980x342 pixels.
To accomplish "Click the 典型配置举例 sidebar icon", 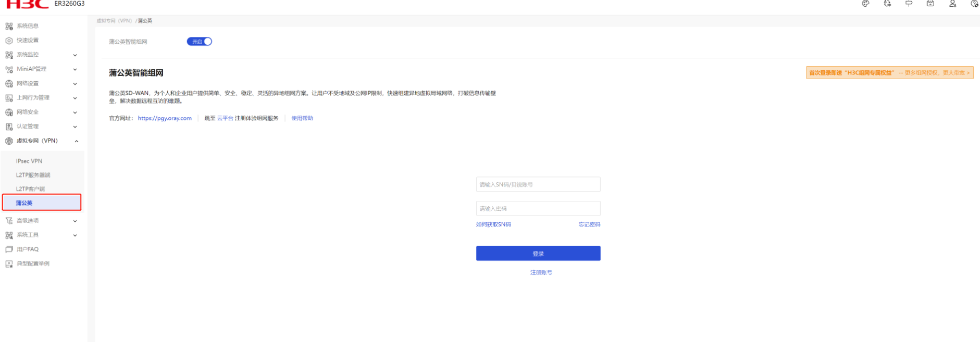I will tap(9, 264).
